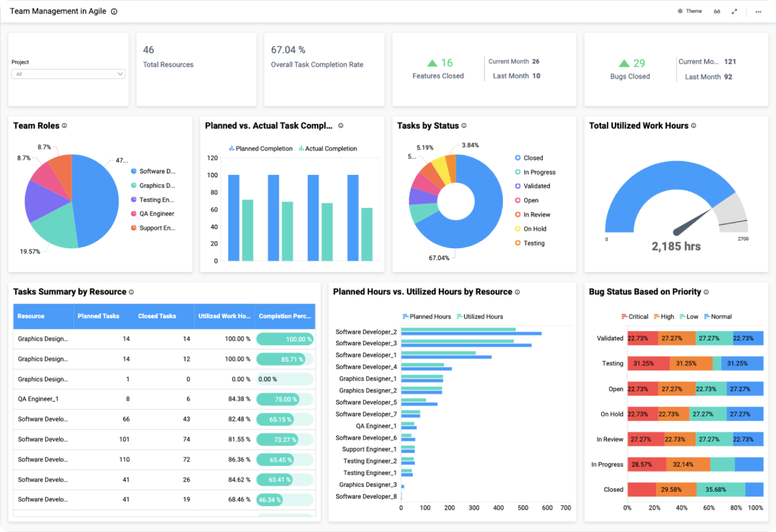The image size is (776, 532).
Task: Open the three-dots more options menu
Action: click(x=758, y=11)
